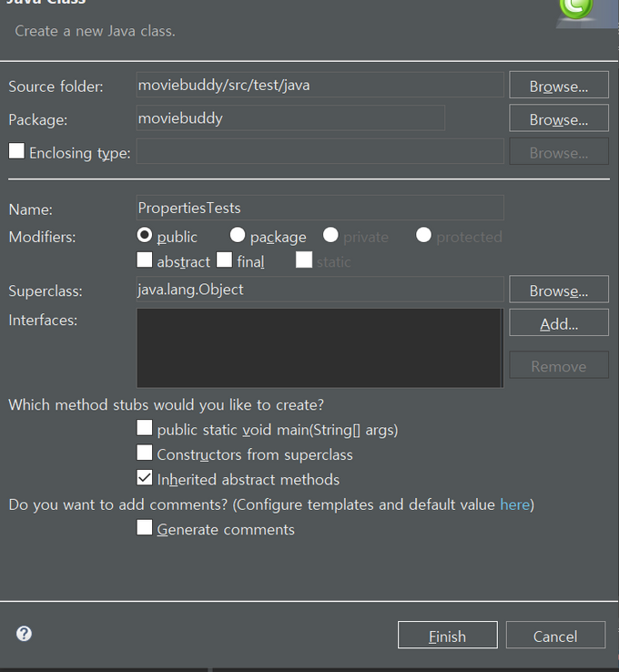Browse for the source folder
The height and width of the screenshot is (672, 619).
tap(559, 85)
